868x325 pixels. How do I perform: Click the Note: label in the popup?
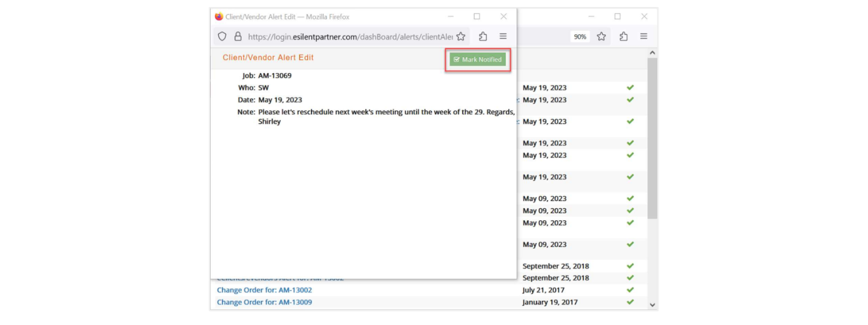246,112
